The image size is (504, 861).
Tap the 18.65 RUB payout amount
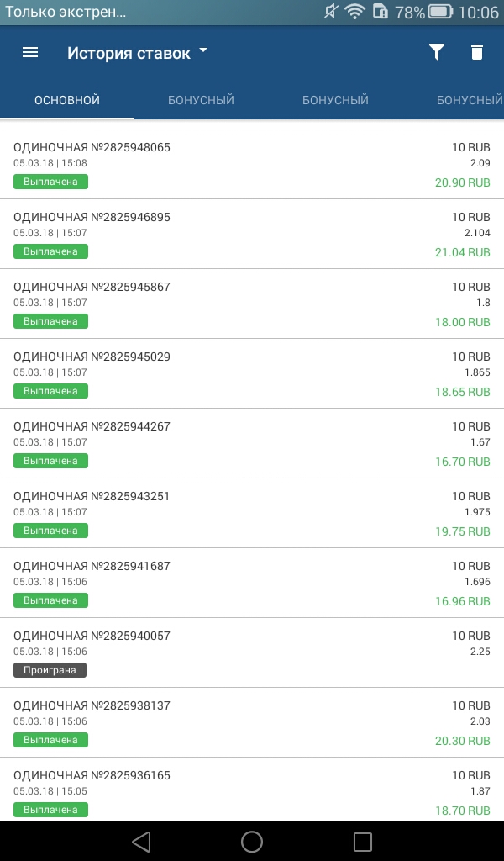[x=462, y=392]
